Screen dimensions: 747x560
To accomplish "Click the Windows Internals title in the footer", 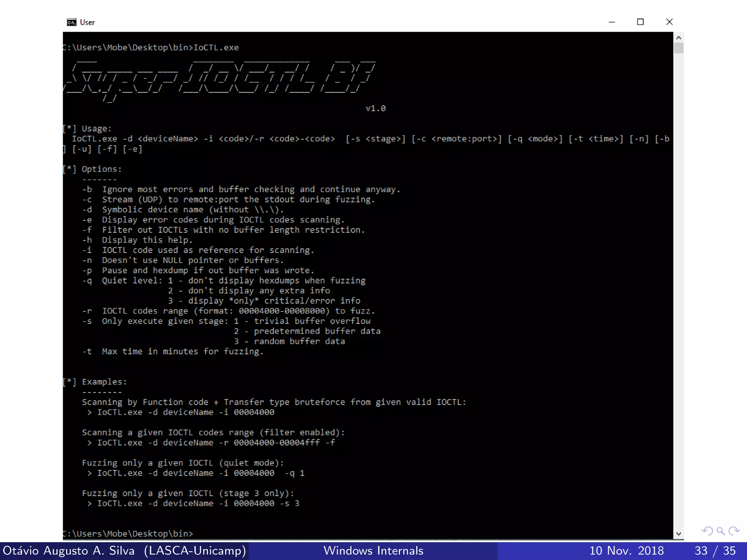I will pos(373,551).
